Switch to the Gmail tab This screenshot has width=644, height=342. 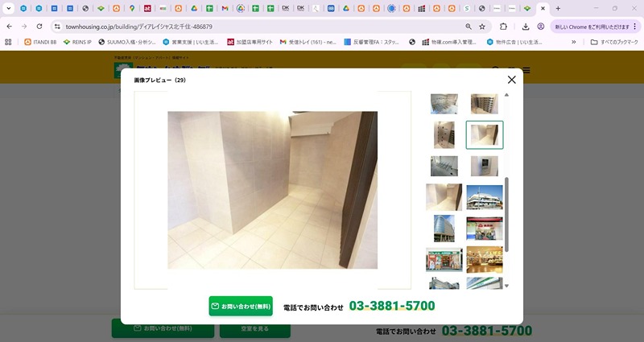click(225, 8)
